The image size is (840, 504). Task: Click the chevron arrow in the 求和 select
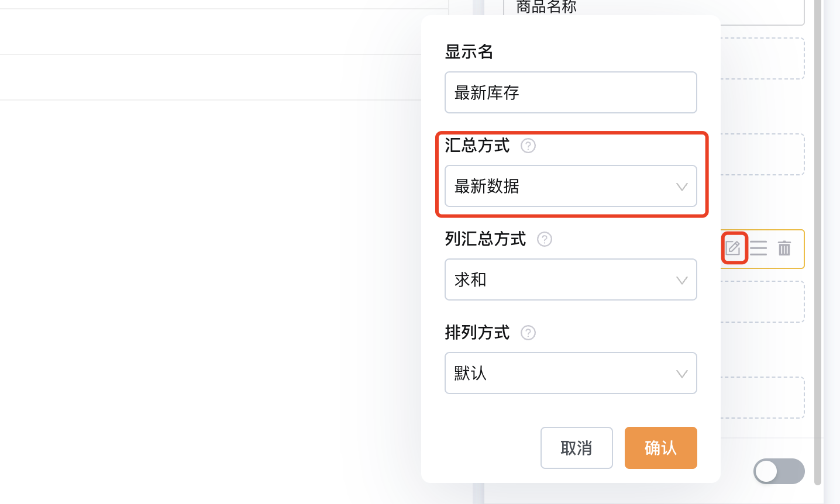tap(681, 281)
